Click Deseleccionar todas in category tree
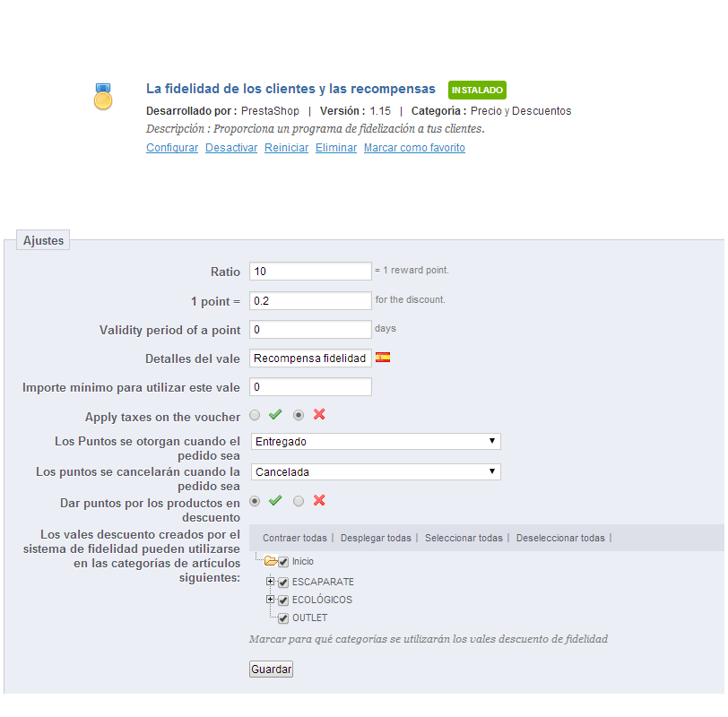The height and width of the screenshot is (717, 728). coord(560,538)
